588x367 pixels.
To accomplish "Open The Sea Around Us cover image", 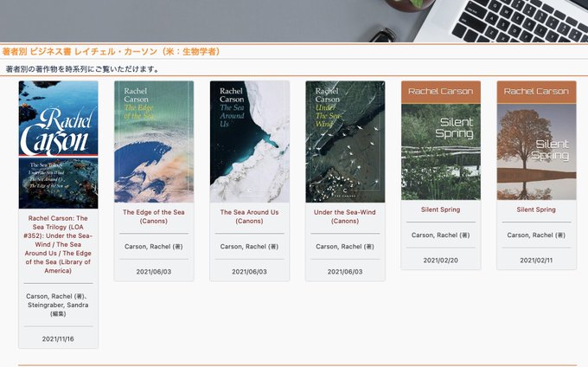I will coord(249,142).
